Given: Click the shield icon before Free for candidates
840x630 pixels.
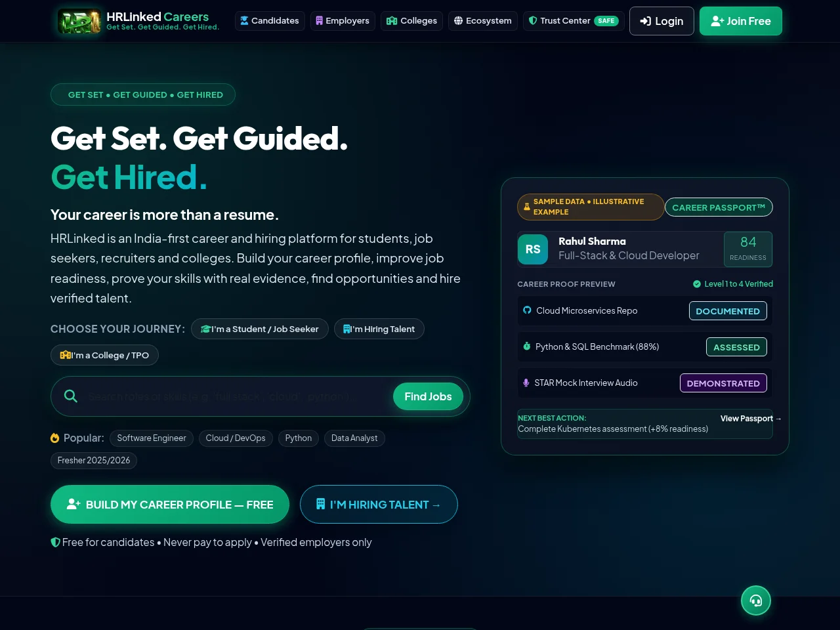Looking at the screenshot, I should coord(55,543).
